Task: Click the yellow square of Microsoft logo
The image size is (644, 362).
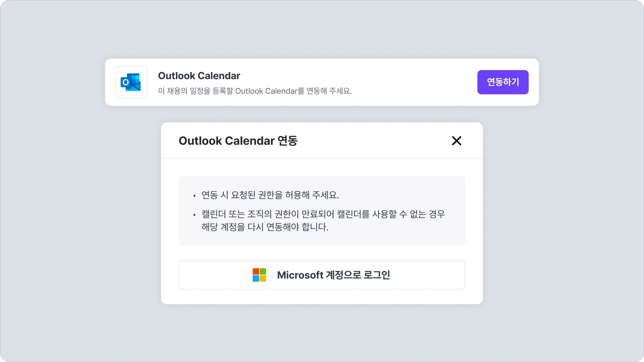Action: point(263,278)
